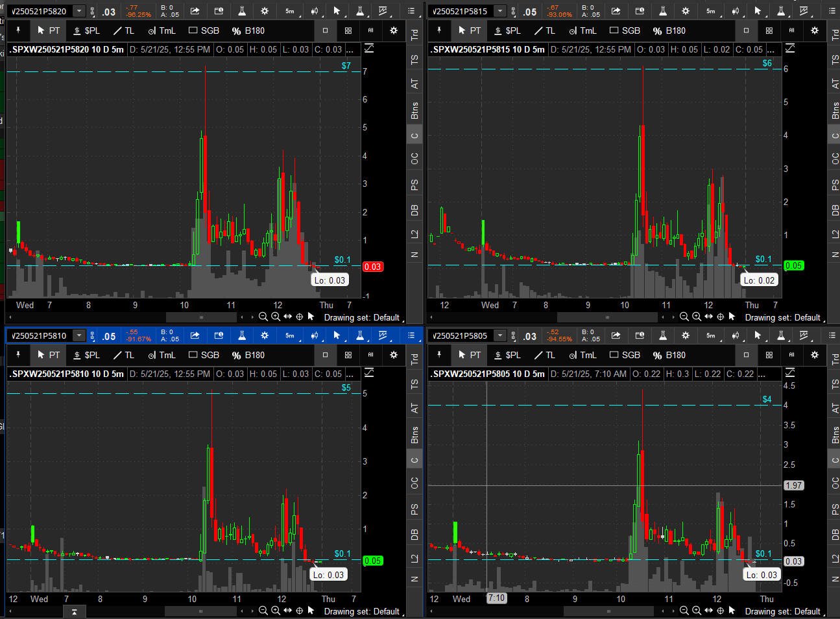Select the $PL drawing tool in P5810 chart
The width and height of the screenshot is (840, 619).
[86, 355]
